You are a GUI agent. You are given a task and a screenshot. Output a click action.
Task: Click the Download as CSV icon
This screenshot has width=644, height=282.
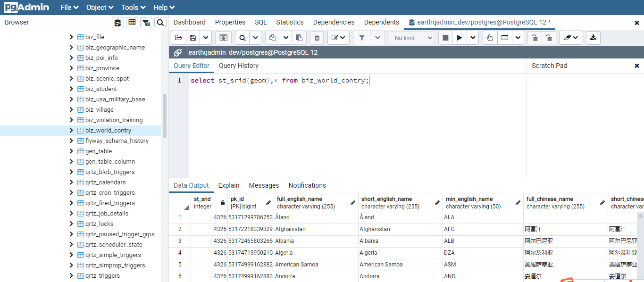[x=593, y=38]
